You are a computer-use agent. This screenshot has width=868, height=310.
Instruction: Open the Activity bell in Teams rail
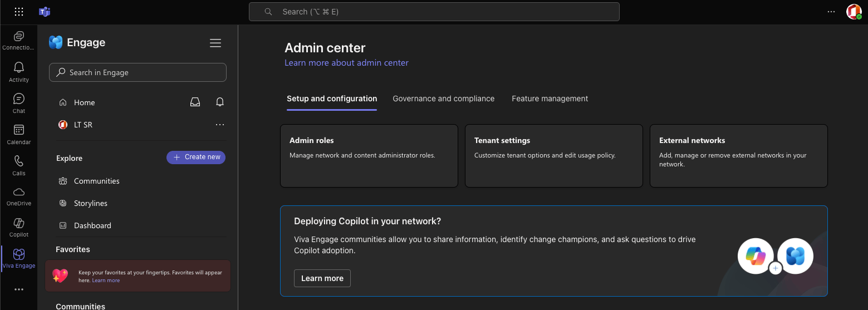coord(18,72)
